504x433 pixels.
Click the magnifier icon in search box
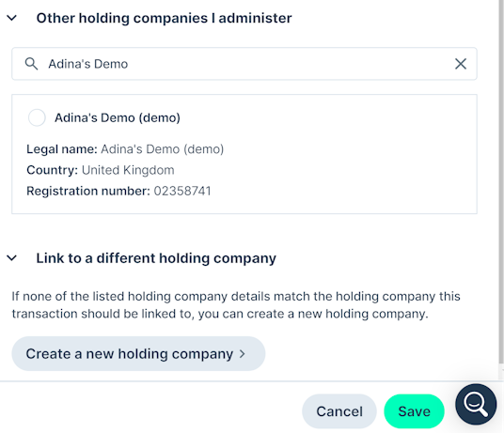31,64
